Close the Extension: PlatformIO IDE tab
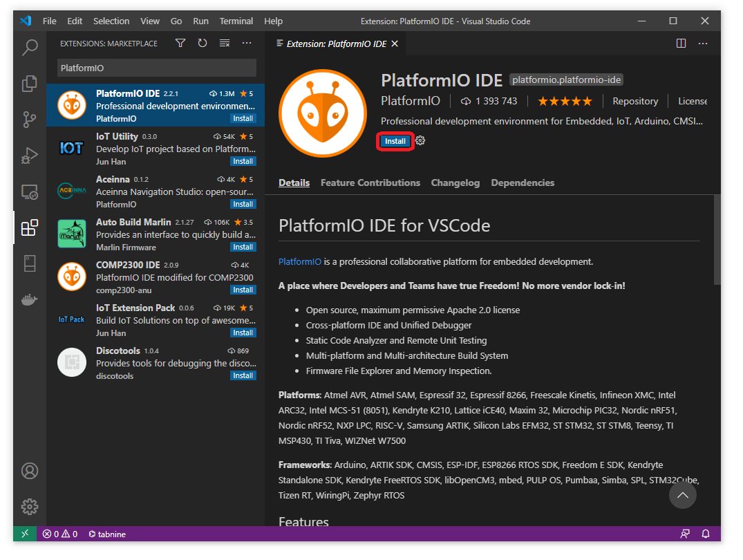743x560 pixels. (x=395, y=44)
